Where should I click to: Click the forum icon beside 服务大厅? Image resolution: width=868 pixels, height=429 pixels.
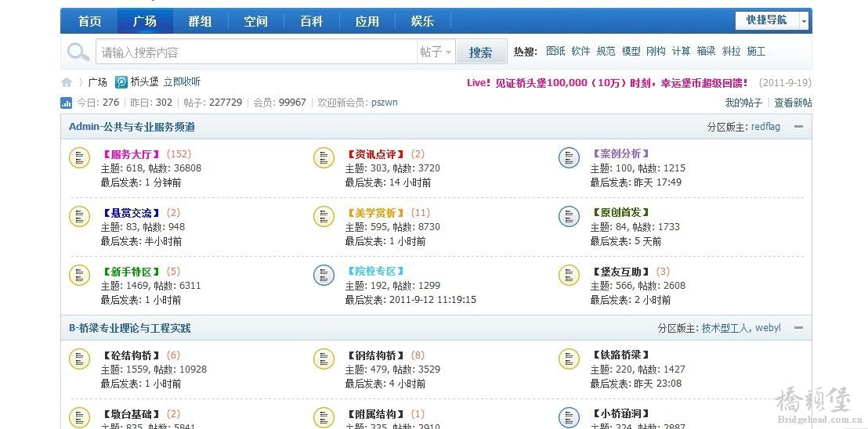pyautogui.click(x=79, y=157)
